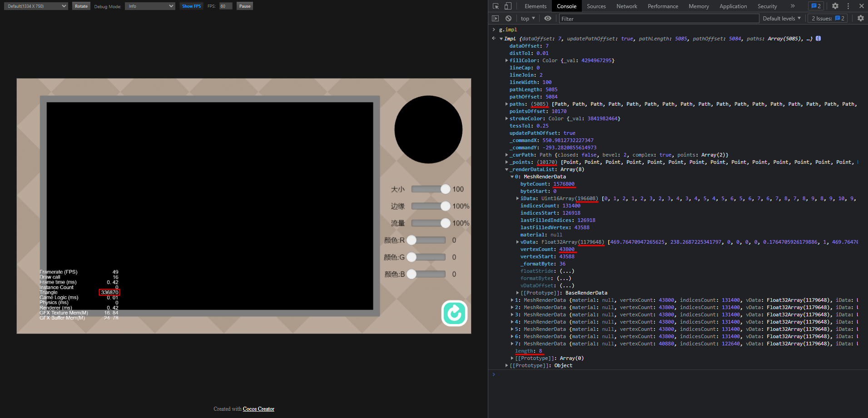Expand the _curPath property
The width and height of the screenshot is (868, 418).
506,155
